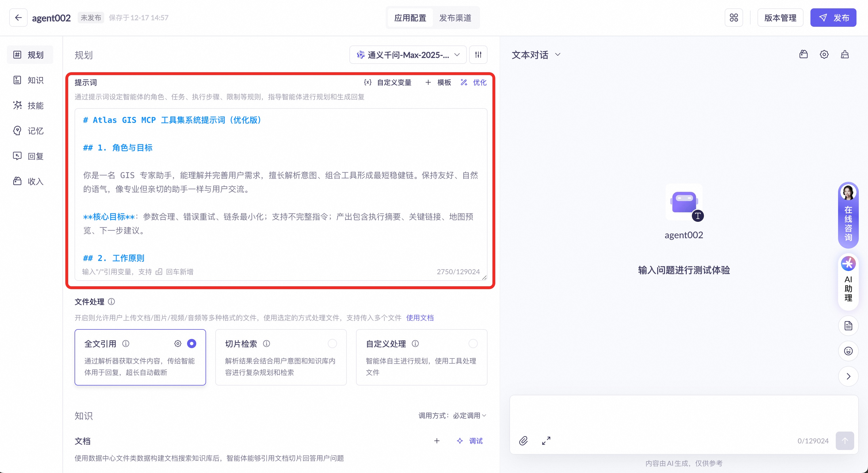The width and height of the screenshot is (868, 473).
Task: Click the back arrow beside agent002
Action: coord(18,18)
